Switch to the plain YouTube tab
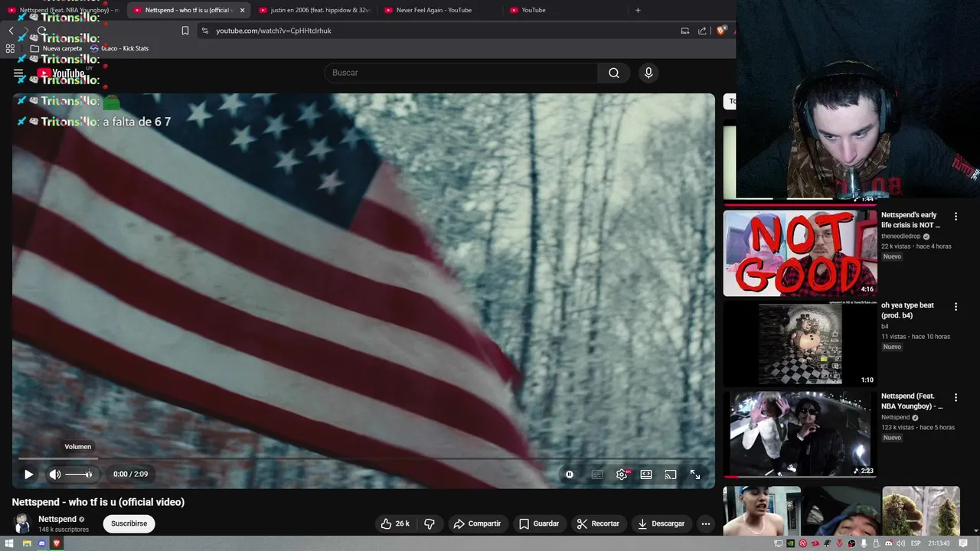This screenshot has height=551, width=980. click(565, 10)
